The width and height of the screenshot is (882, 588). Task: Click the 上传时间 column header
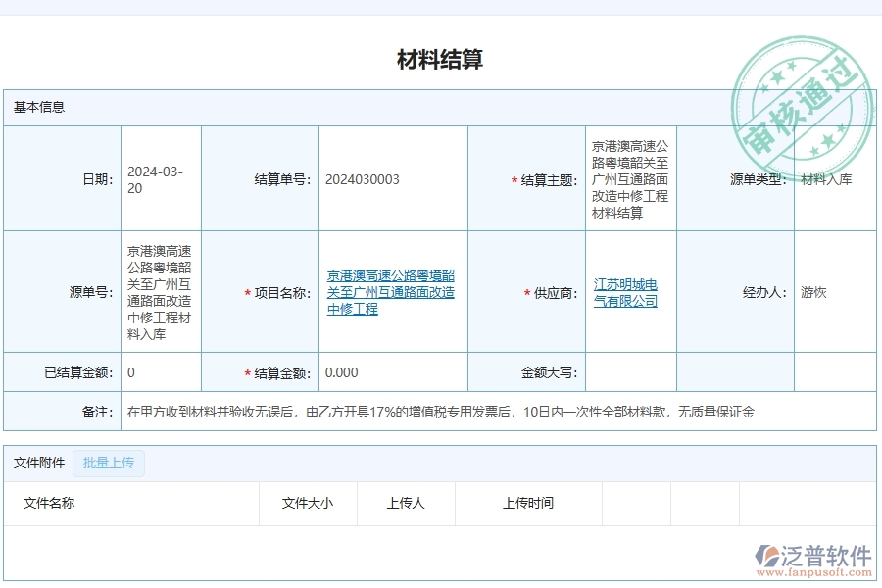point(528,504)
